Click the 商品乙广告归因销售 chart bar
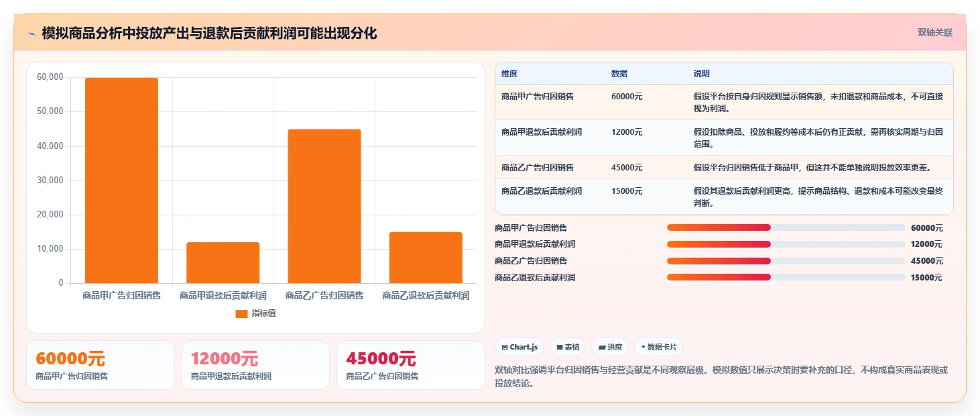 (x=324, y=206)
